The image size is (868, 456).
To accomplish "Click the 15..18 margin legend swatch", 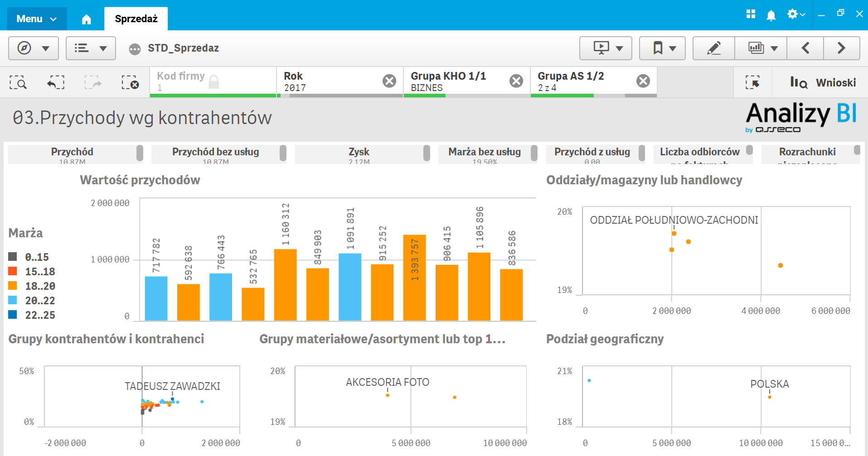I will point(13,271).
